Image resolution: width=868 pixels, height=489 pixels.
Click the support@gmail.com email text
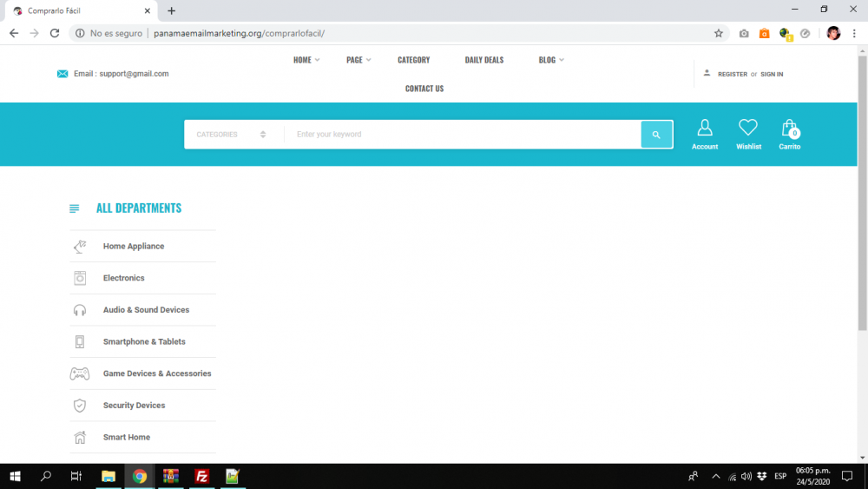[x=134, y=74]
